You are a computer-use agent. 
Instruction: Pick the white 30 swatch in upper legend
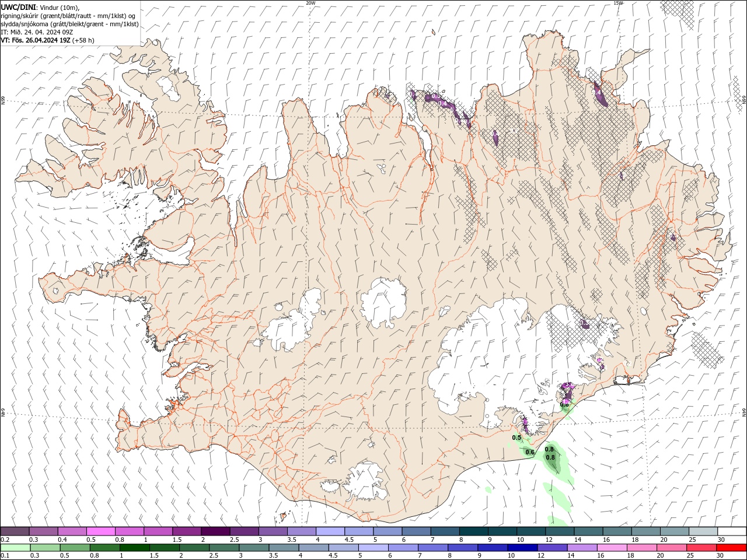732,531
